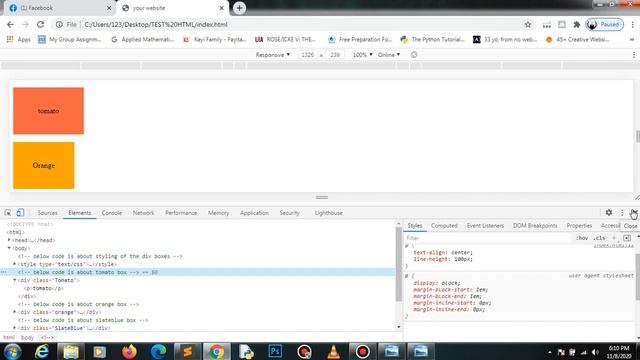Select the p tomato element line
The image size is (640, 360).
(44, 288)
